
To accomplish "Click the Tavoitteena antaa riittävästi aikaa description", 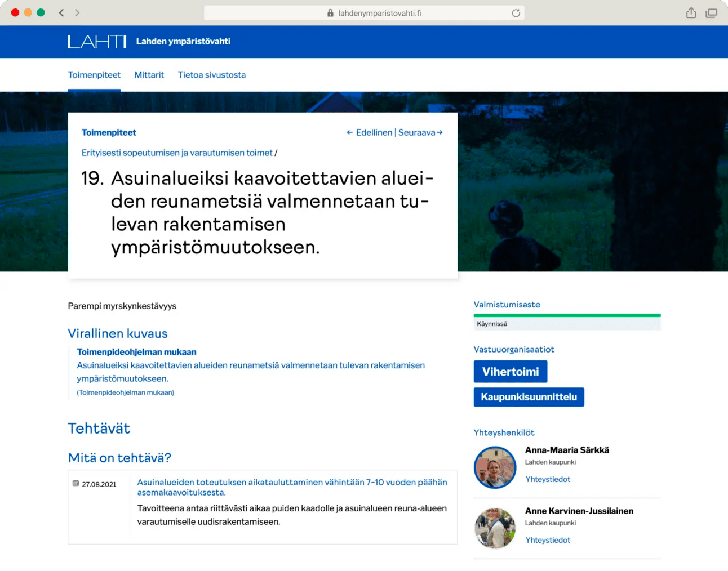I will (x=292, y=515).
